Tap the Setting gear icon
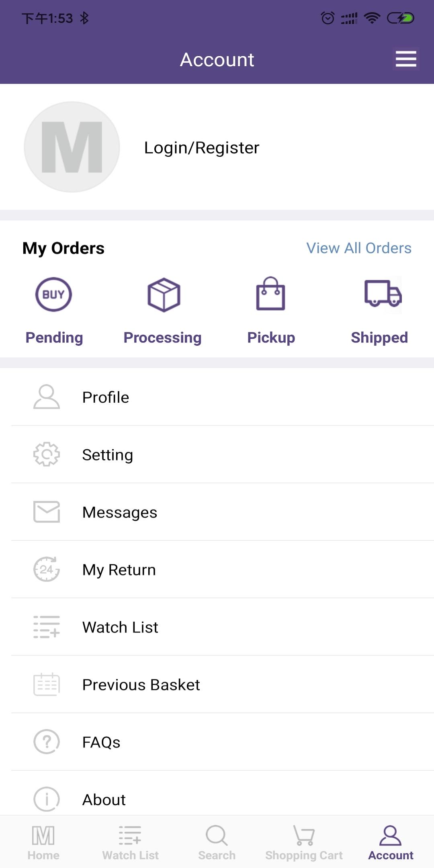 pos(47,454)
